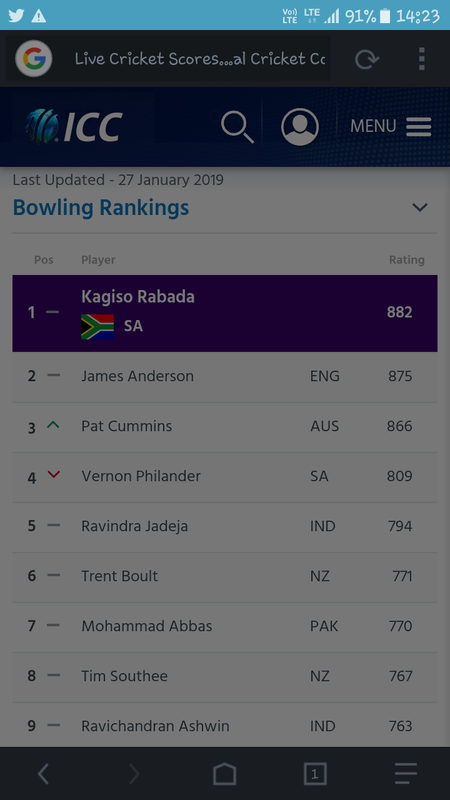Open the browser home button
This screenshot has height=800, width=450.
point(224,774)
